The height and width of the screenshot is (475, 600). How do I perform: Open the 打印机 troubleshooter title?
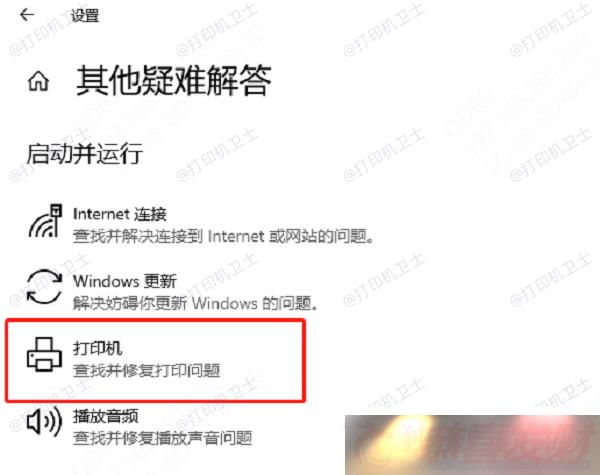pyautogui.click(x=98, y=348)
